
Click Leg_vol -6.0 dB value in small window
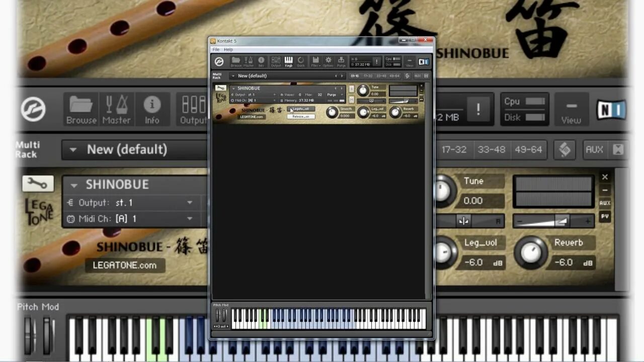pyautogui.click(x=378, y=116)
